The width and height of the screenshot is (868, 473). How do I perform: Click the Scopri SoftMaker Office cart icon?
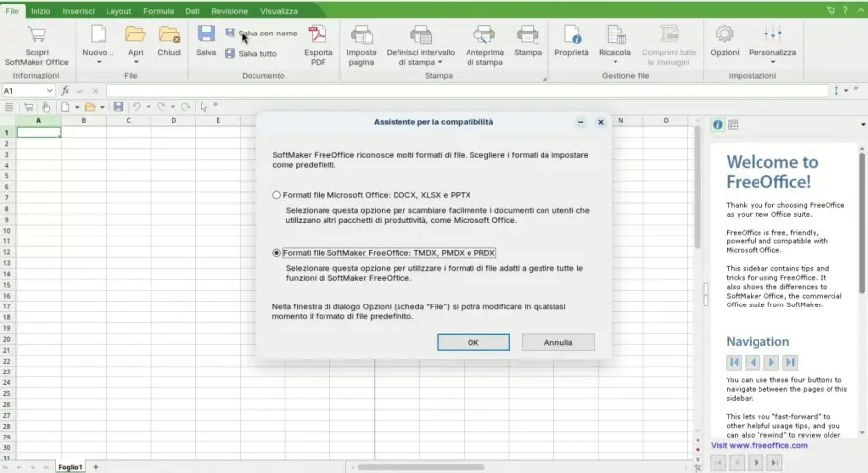36,34
